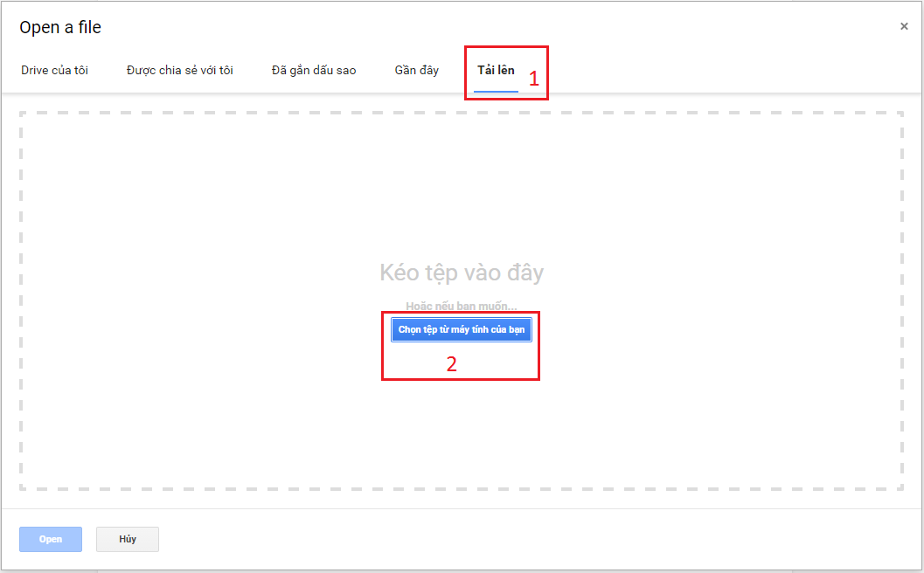Switch to the "Drive của tôi" tab

coord(54,70)
